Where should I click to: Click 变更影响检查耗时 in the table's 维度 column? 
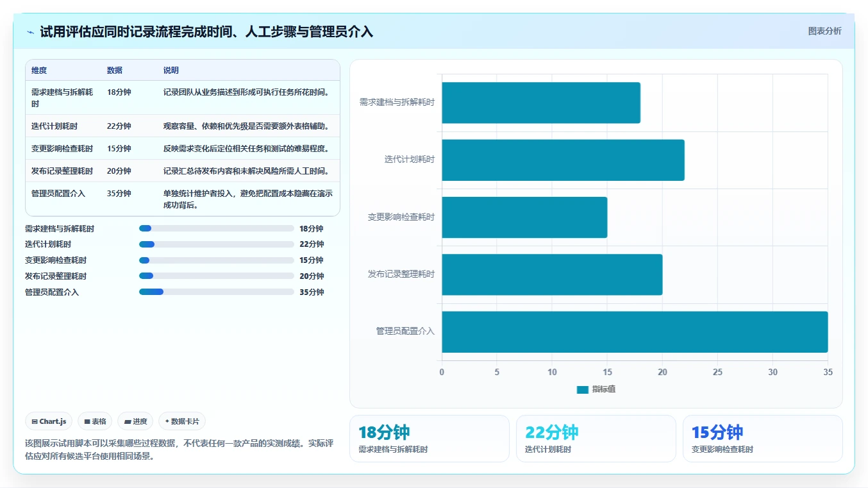62,149
